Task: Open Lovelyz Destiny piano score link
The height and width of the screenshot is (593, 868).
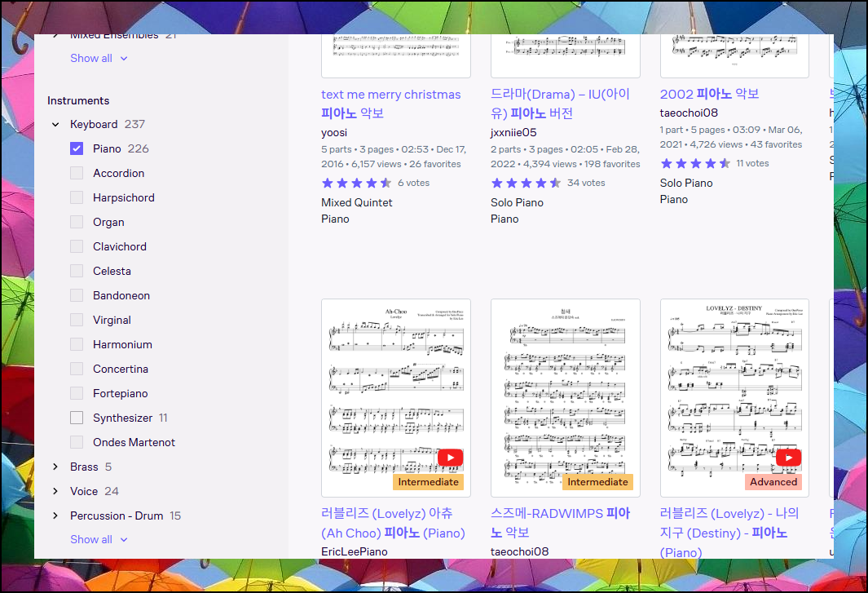Action: pyautogui.click(x=729, y=532)
